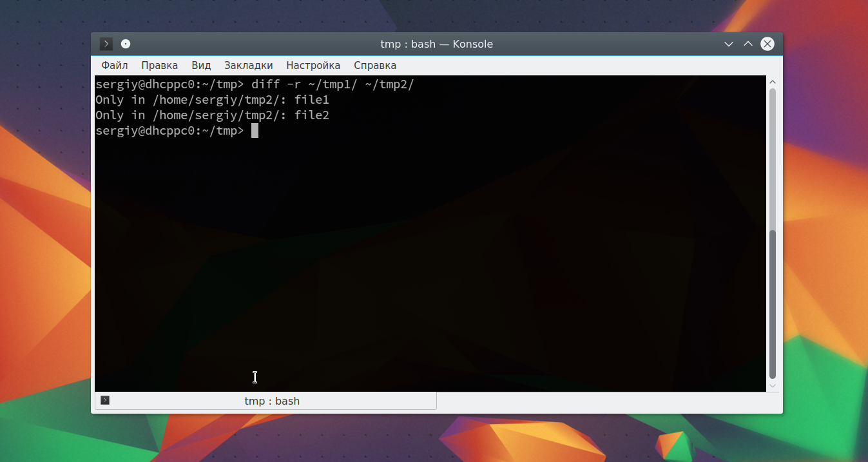Click the window maximize chevron

(x=747, y=44)
